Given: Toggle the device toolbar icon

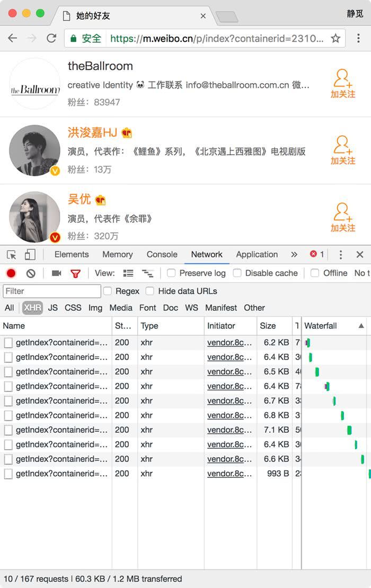Looking at the screenshot, I should [x=30, y=255].
